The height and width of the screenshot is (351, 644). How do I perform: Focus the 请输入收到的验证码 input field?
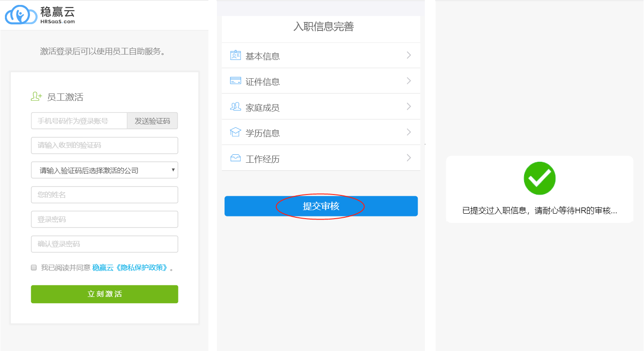tap(105, 145)
